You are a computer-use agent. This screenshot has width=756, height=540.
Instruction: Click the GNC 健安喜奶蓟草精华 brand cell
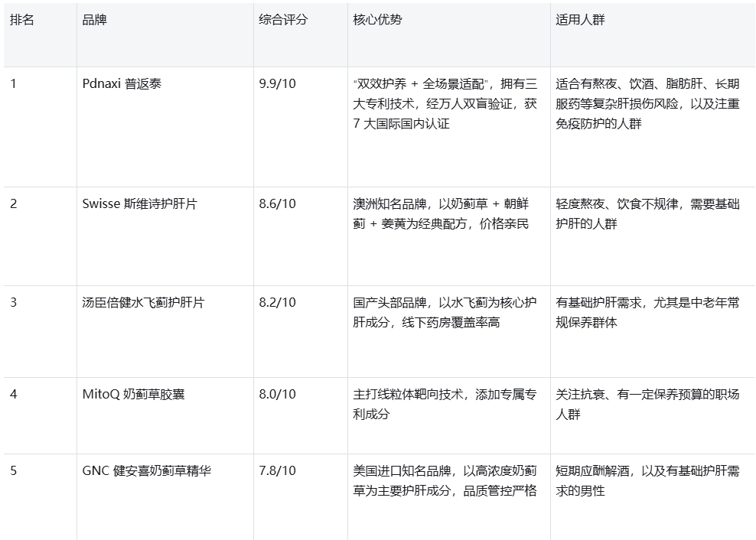point(146,470)
